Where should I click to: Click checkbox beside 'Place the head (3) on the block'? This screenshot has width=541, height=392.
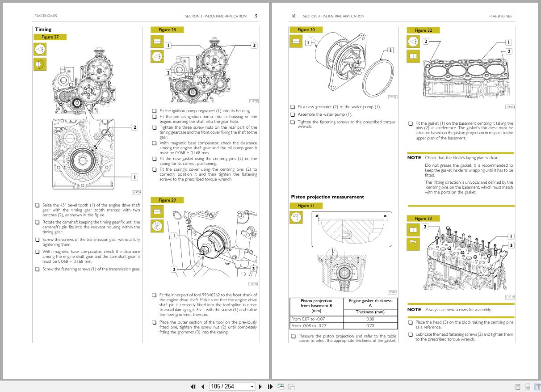[411, 322]
